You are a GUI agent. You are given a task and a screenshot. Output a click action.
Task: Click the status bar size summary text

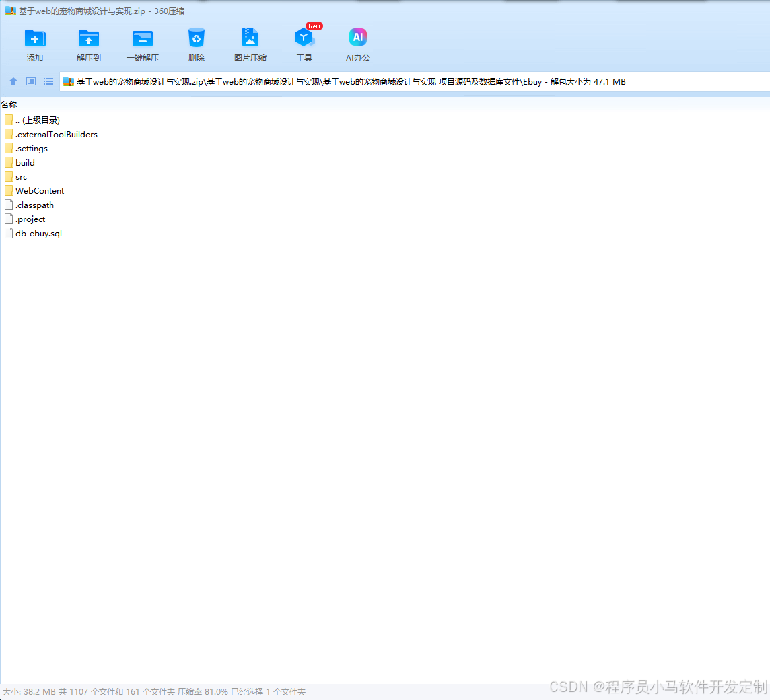pos(154,692)
